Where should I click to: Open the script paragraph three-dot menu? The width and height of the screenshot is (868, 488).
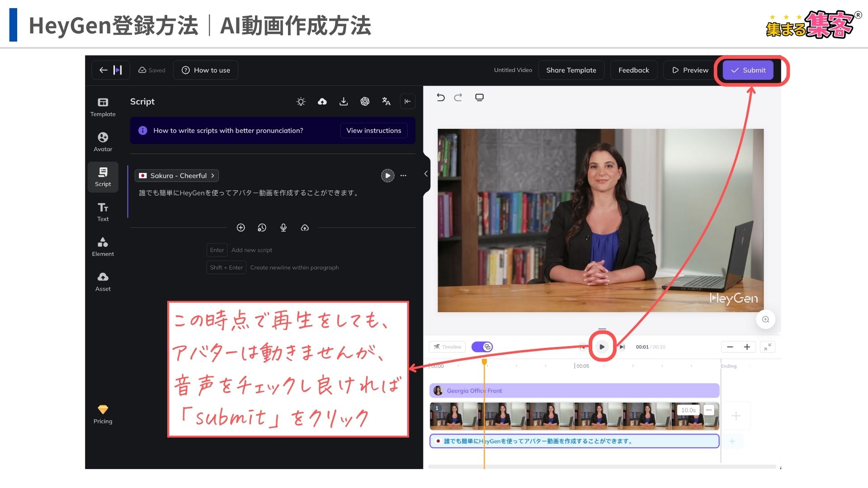point(403,176)
